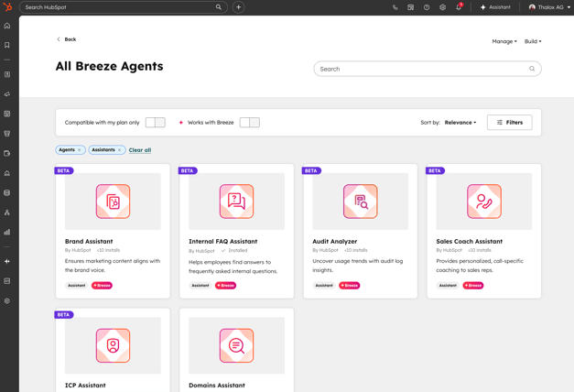Screen dimensions: 574x392
Task: Click the Breeze tag on Sales Coach Assistant card
Action: 473,286
